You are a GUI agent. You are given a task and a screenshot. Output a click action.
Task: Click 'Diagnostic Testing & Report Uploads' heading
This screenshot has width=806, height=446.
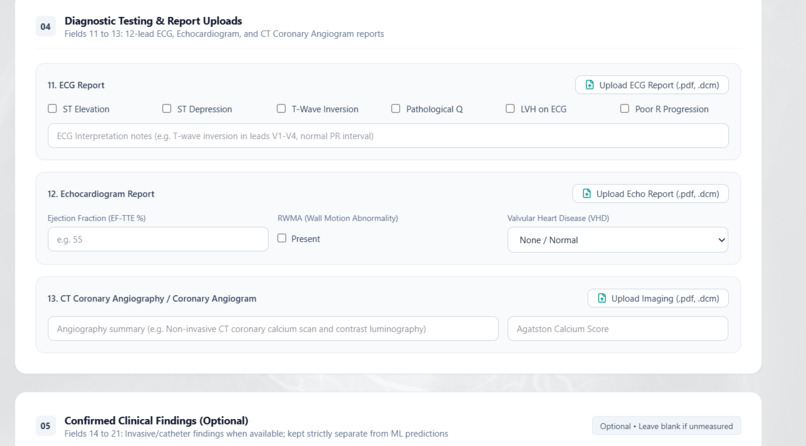coord(153,21)
